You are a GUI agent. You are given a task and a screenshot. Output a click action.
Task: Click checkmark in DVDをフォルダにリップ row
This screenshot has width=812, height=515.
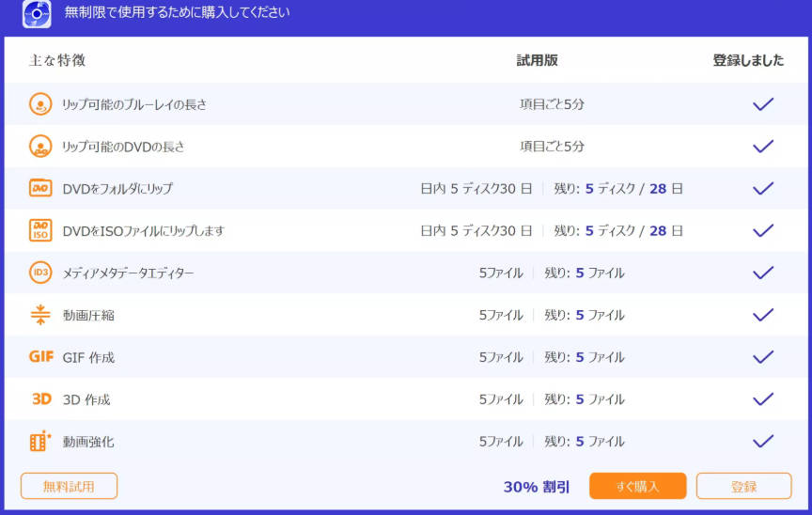(x=763, y=188)
